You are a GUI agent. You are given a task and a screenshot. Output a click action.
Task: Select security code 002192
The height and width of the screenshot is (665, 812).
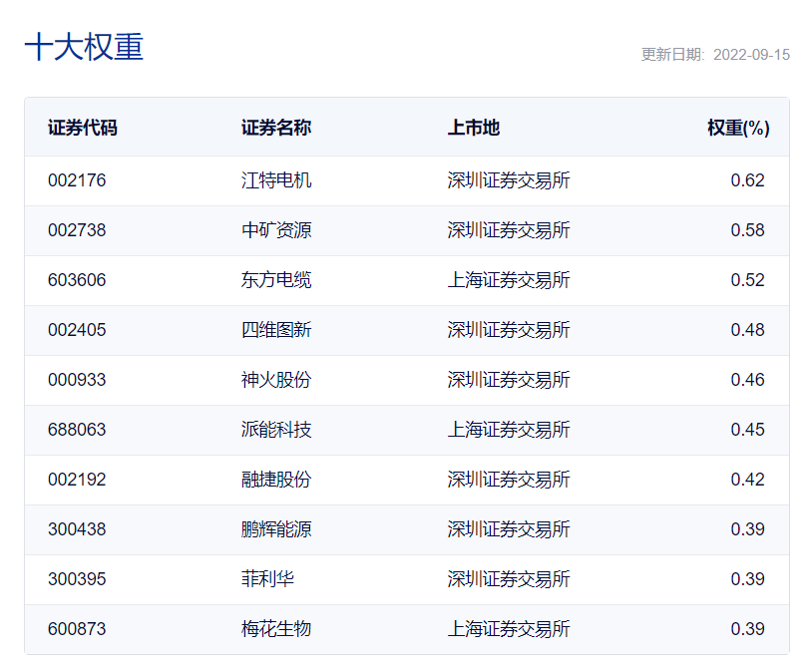[x=77, y=480]
